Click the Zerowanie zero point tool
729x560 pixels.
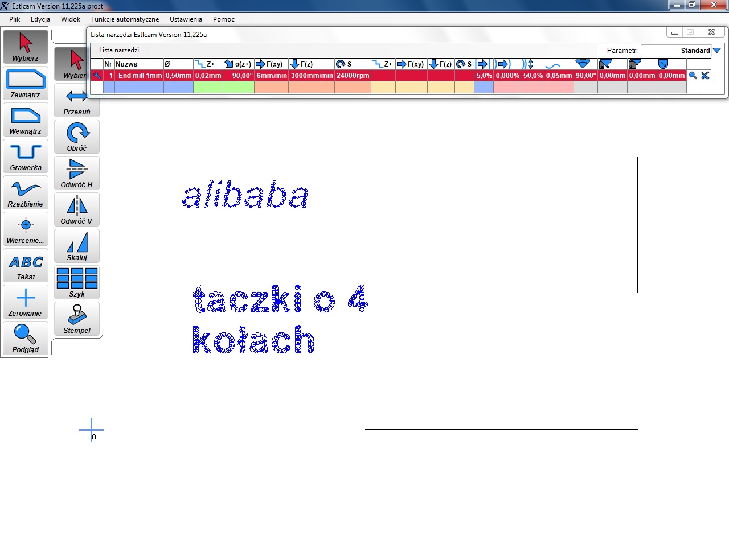26,302
